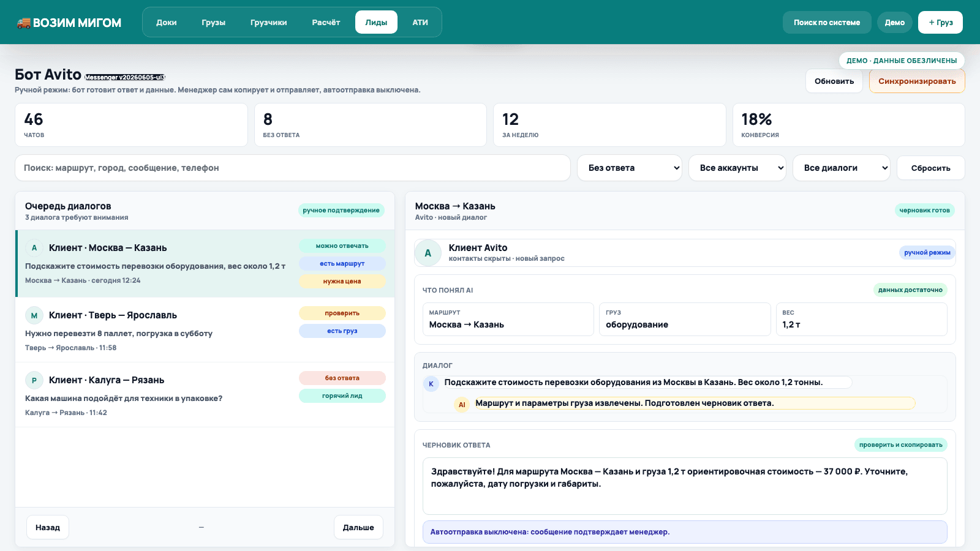Open Клиент · Москва — Казань dialog
The width and height of the screenshot is (980, 551).
tap(205, 264)
